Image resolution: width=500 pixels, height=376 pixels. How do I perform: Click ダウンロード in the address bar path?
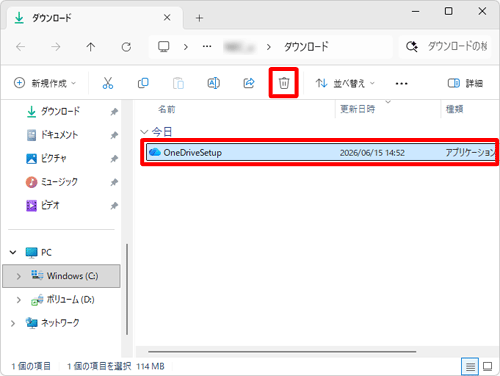point(306,47)
